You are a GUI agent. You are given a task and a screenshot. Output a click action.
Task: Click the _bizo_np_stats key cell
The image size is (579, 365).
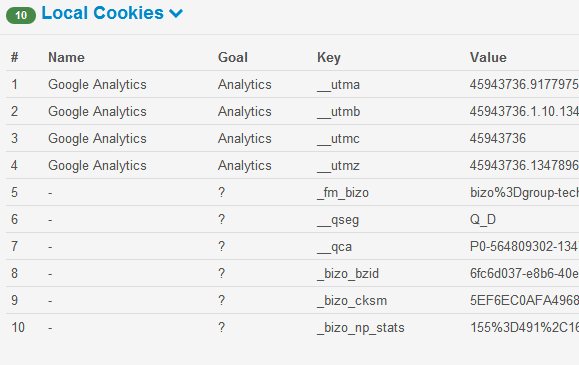[361, 328]
